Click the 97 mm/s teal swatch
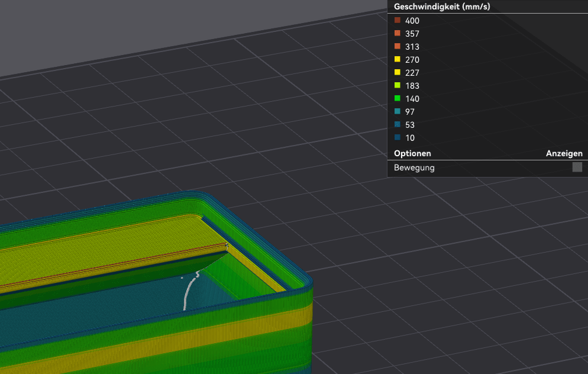The height and width of the screenshot is (374, 588). [x=398, y=111]
